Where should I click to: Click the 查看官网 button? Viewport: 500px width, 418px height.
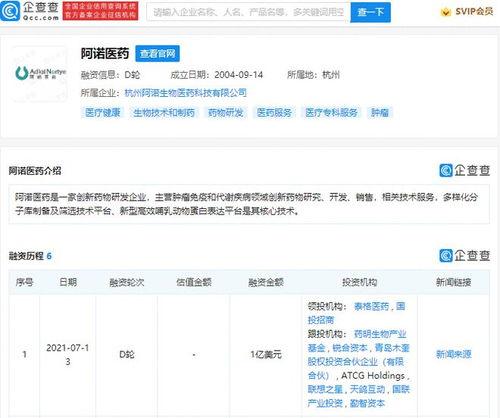pyautogui.click(x=157, y=54)
